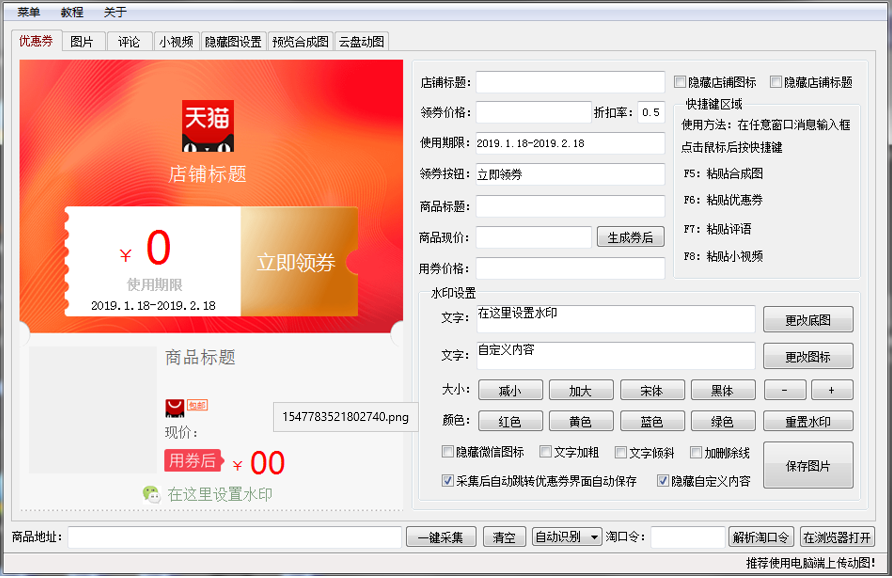Toggle the 隐藏店铺图标 checkbox
This screenshot has width=892, height=578.
pyautogui.click(x=680, y=82)
